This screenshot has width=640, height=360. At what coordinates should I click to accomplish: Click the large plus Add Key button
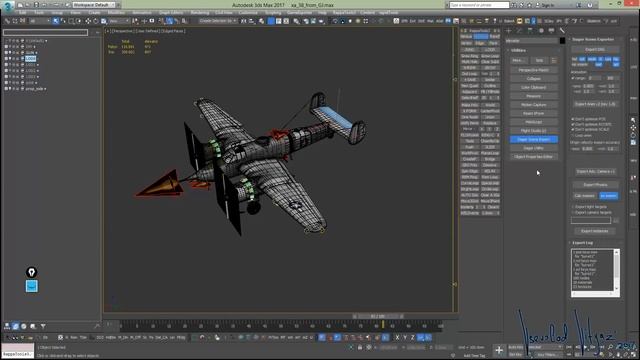tap(499, 350)
